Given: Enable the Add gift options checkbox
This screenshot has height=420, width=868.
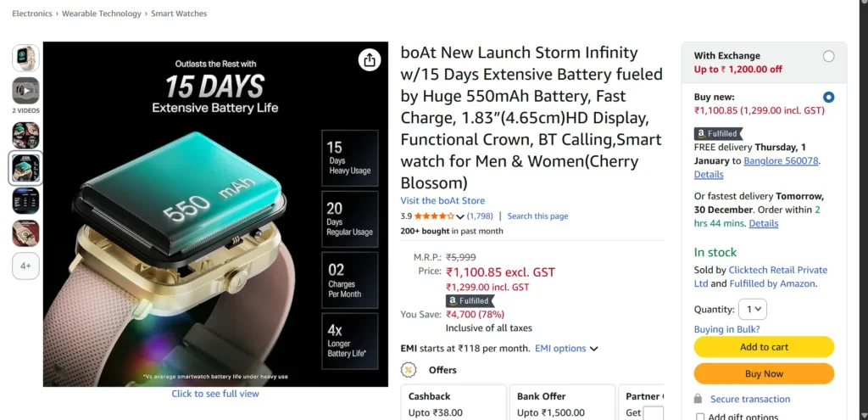Looking at the screenshot, I should click(x=700, y=417).
